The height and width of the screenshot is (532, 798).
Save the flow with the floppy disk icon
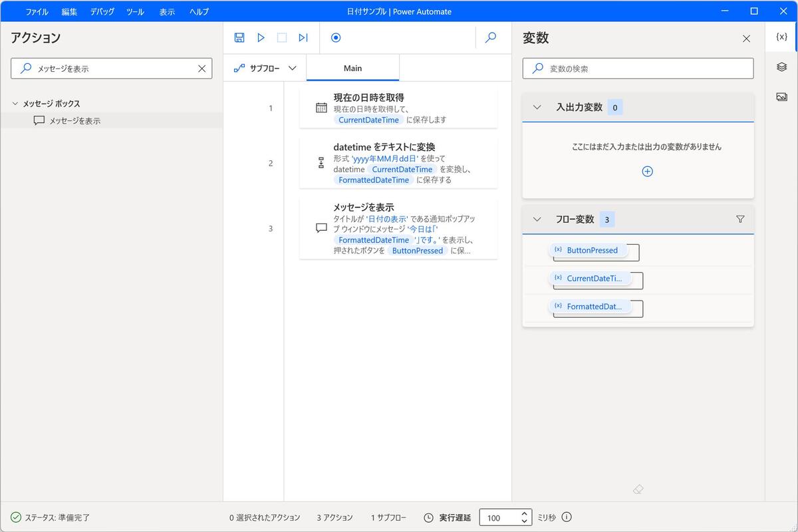click(239, 38)
